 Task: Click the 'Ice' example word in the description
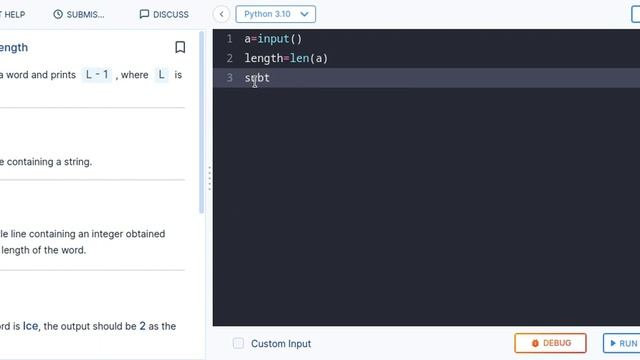coord(30,326)
